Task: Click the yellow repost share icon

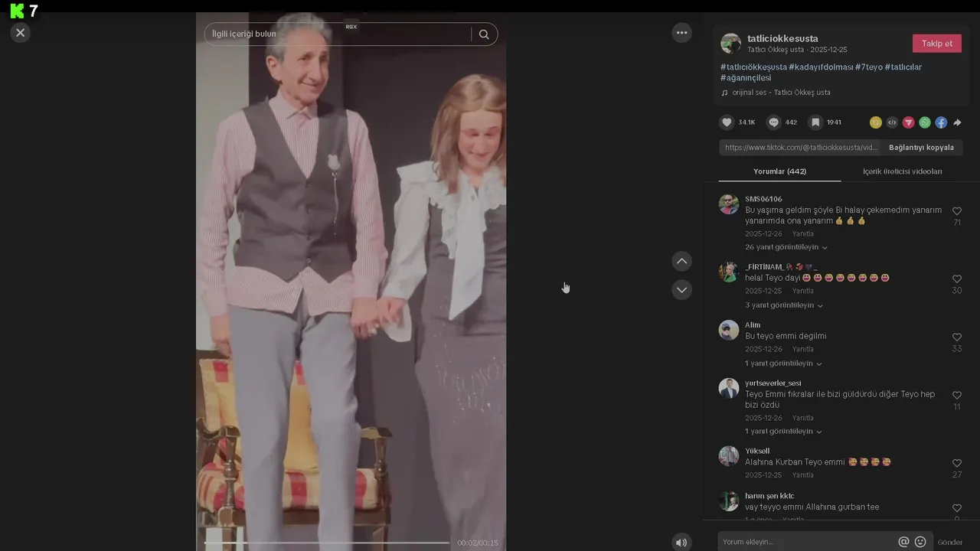Action: 876,122
